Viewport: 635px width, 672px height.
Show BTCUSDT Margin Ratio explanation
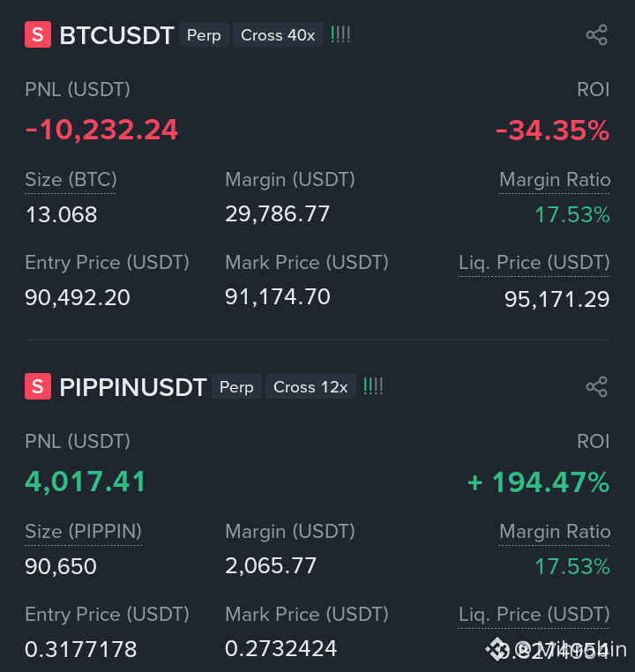click(555, 180)
